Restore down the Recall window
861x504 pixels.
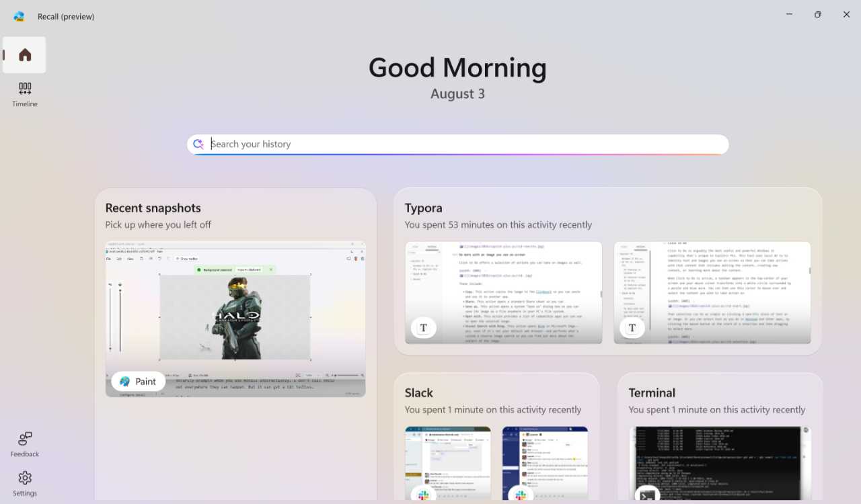[x=818, y=15]
